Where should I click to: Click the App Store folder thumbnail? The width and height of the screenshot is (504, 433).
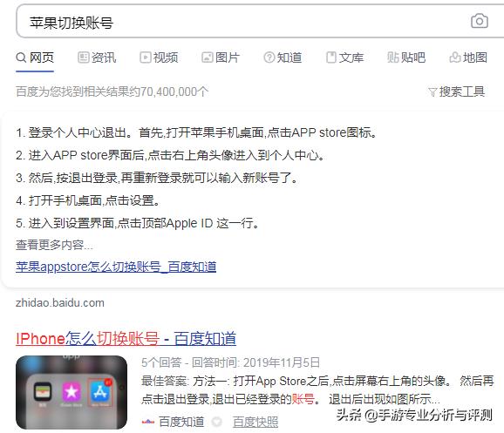[72, 392]
